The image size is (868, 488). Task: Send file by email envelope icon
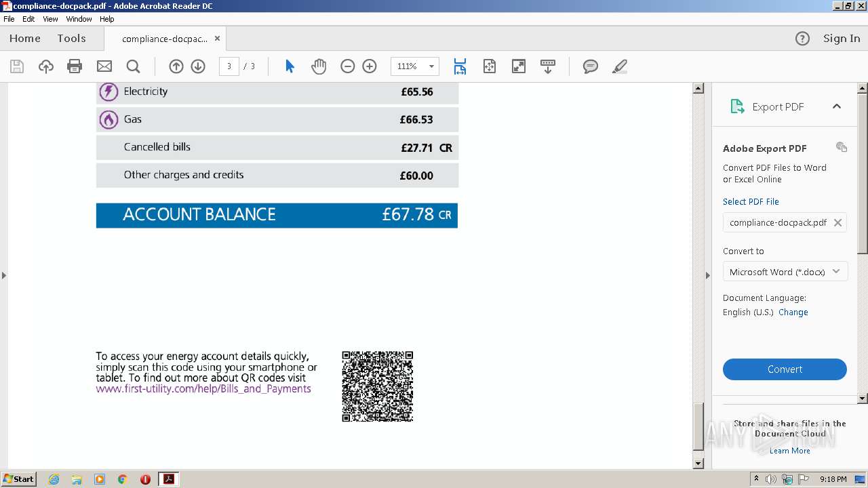[104, 66]
